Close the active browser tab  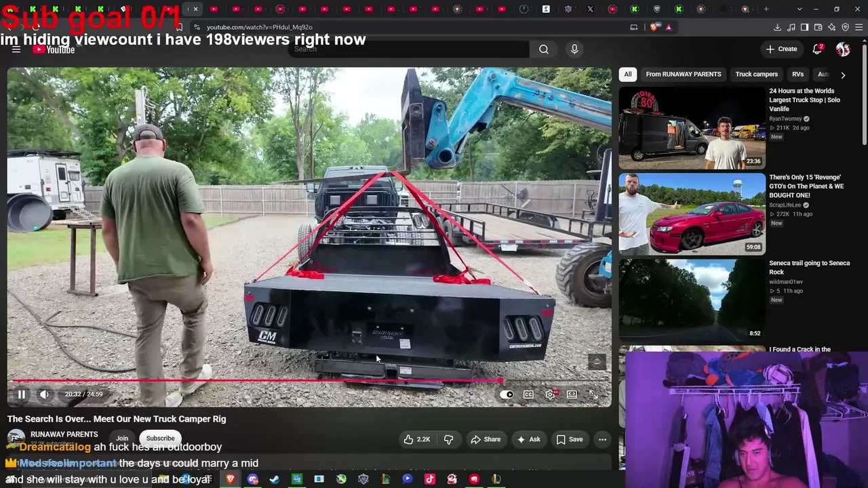click(195, 9)
